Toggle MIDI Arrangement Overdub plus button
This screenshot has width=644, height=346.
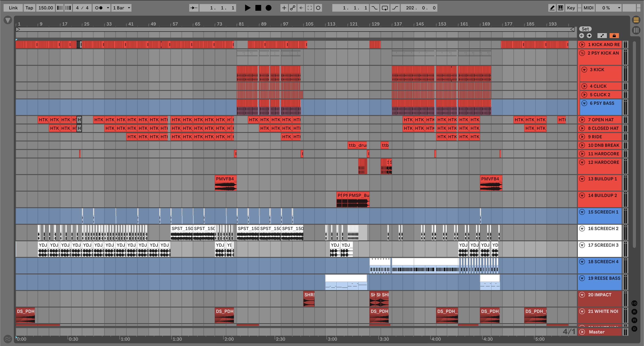(284, 8)
